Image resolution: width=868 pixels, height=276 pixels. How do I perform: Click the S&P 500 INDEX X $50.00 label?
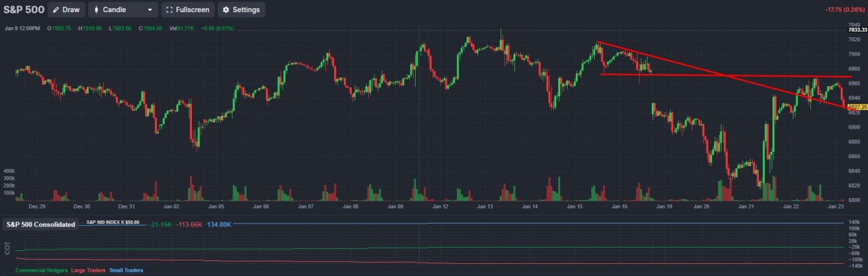[113, 222]
